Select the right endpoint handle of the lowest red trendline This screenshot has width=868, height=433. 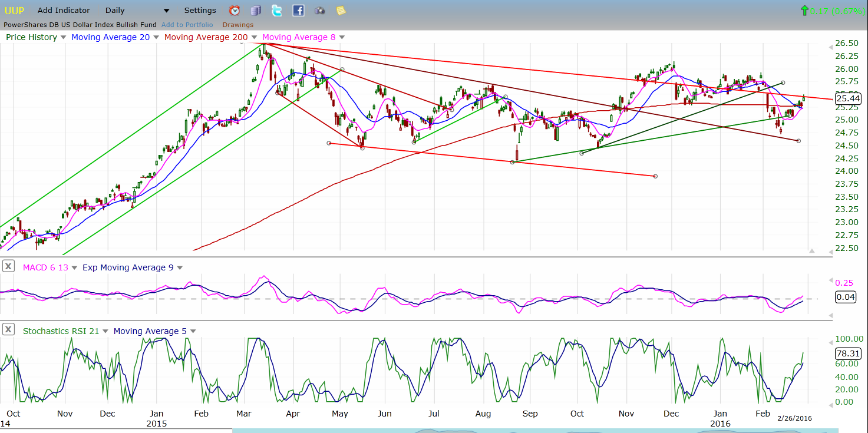655,176
